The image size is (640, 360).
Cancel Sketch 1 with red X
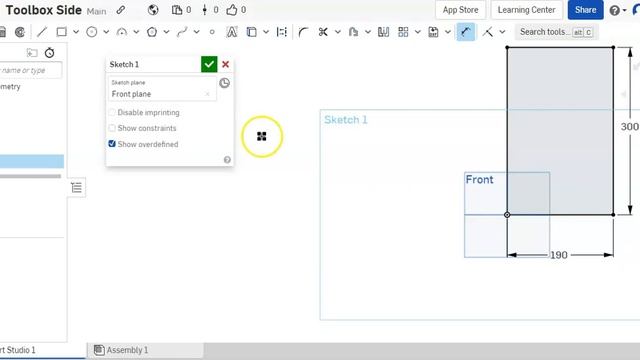click(225, 64)
